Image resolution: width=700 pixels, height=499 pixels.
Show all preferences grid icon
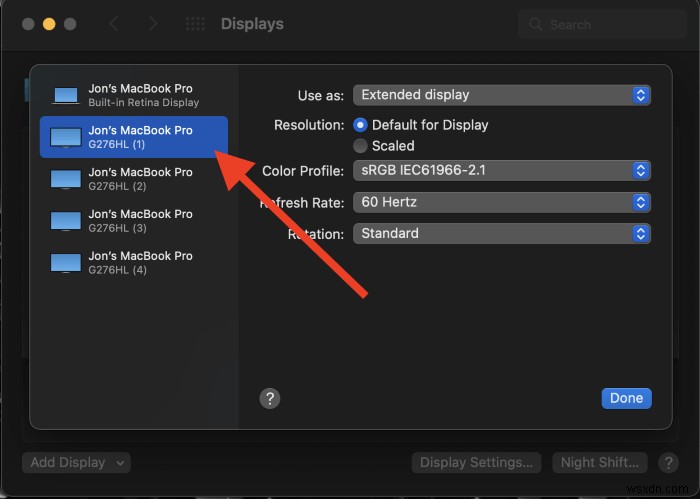point(196,24)
